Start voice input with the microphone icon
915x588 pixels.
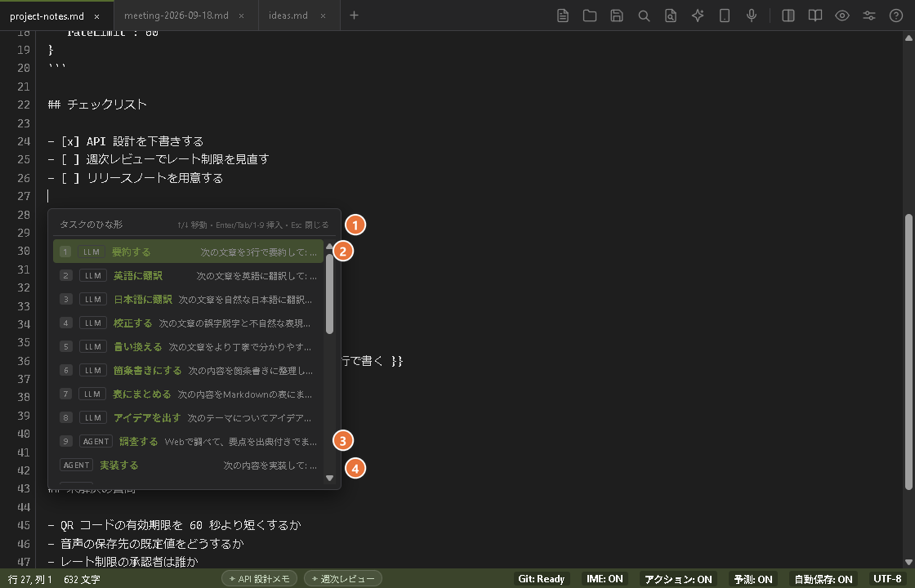click(x=752, y=16)
